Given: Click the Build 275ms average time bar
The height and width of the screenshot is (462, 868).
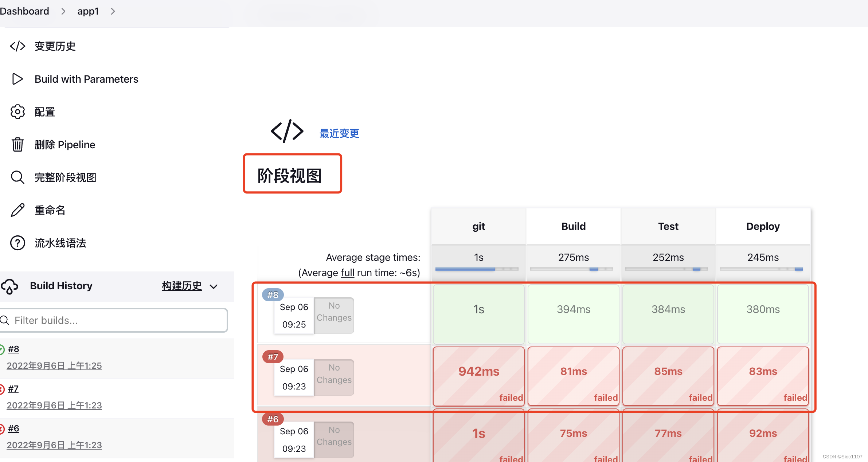Looking at the screenshot, I should tap(572, 269).
